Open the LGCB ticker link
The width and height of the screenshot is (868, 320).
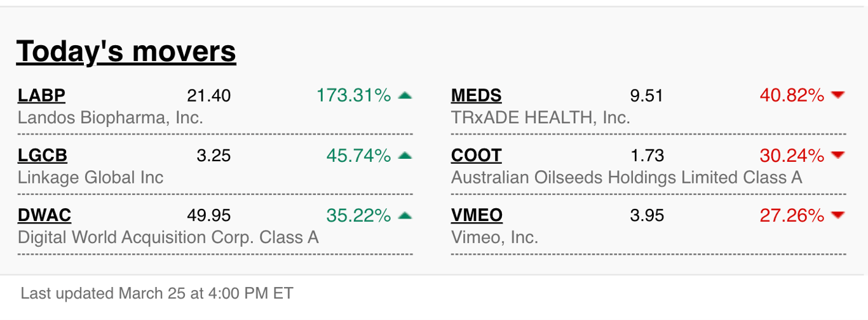(x=42, y=156)
